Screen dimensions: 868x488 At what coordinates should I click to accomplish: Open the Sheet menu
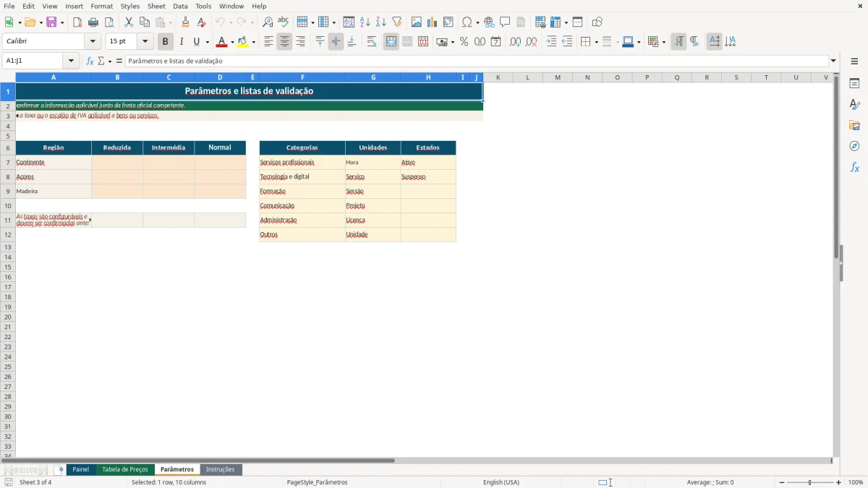point(156,6)
